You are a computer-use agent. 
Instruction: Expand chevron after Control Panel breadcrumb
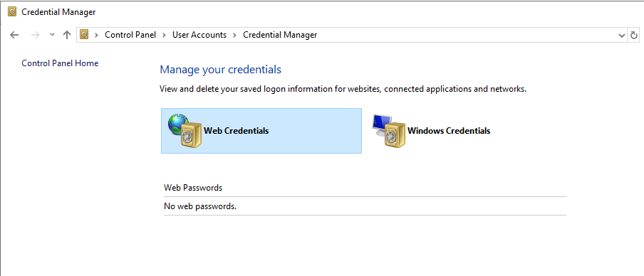[164, 35]
